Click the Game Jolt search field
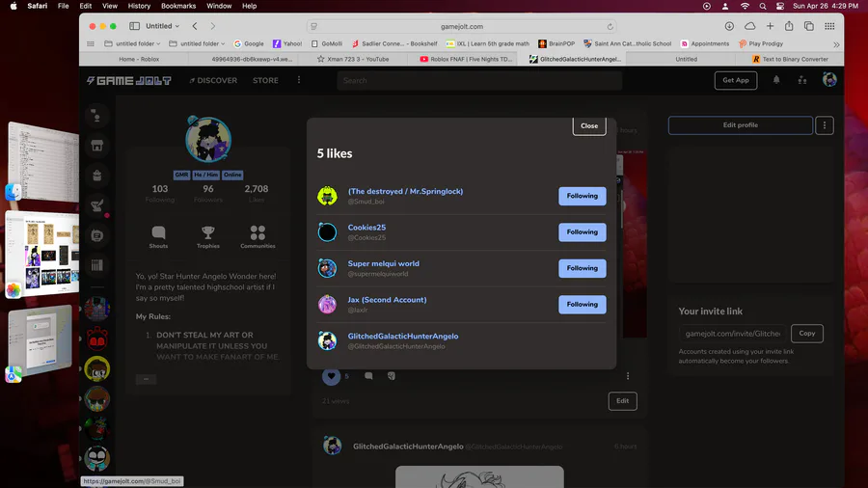Viewport: 868px width, 488px height. click(x=479, y=80)
